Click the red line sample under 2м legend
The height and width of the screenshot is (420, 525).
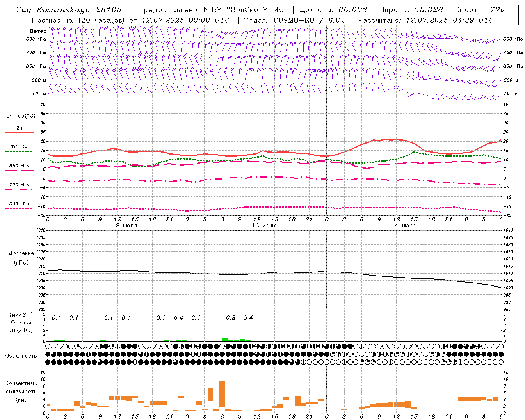tap(19, 132)
